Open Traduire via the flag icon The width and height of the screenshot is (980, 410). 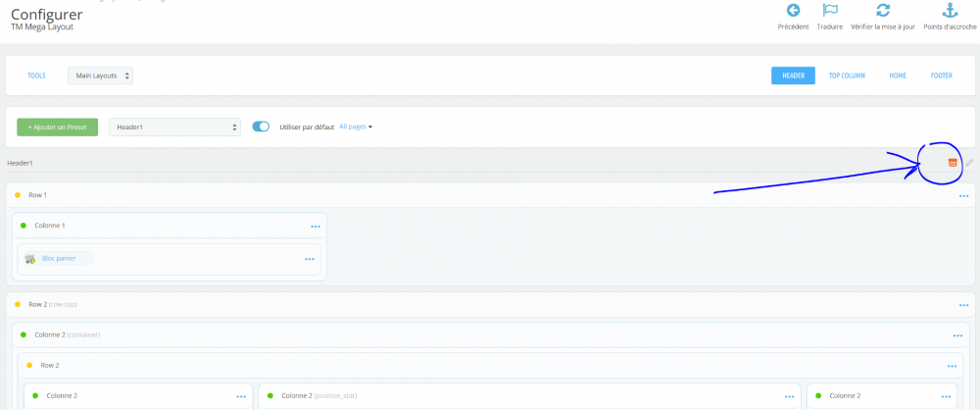(830, 11)
